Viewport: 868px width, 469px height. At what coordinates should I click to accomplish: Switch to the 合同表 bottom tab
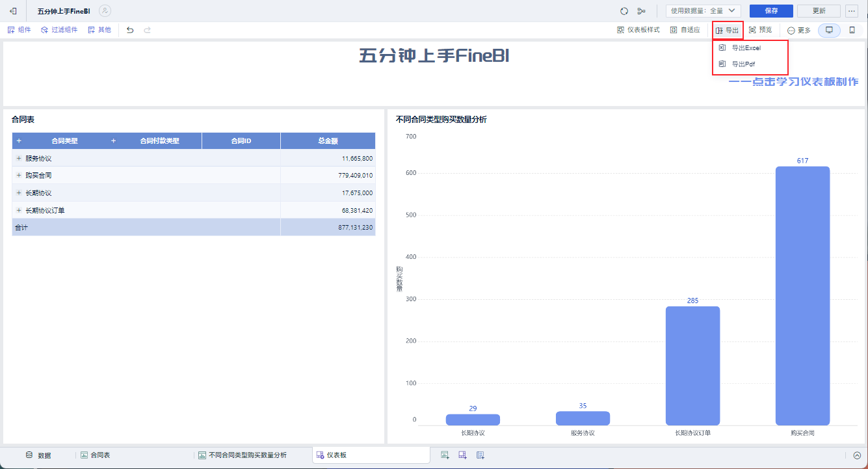pyautogui.click(x=95, y=455)
